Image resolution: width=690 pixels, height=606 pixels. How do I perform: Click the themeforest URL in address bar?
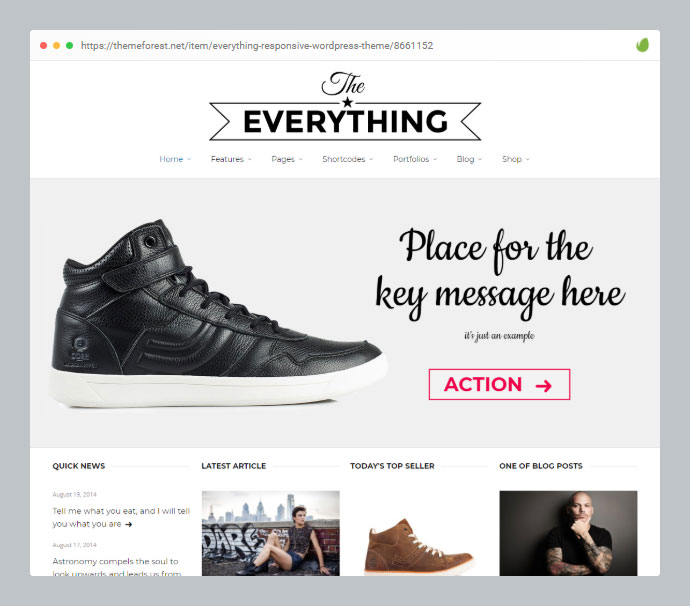[257, 45]
